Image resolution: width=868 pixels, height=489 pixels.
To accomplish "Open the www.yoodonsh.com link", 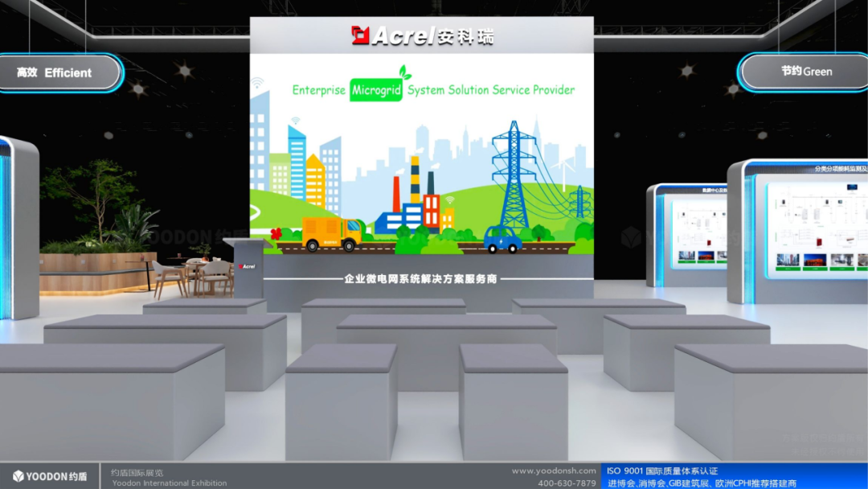I will pos(554,471).
